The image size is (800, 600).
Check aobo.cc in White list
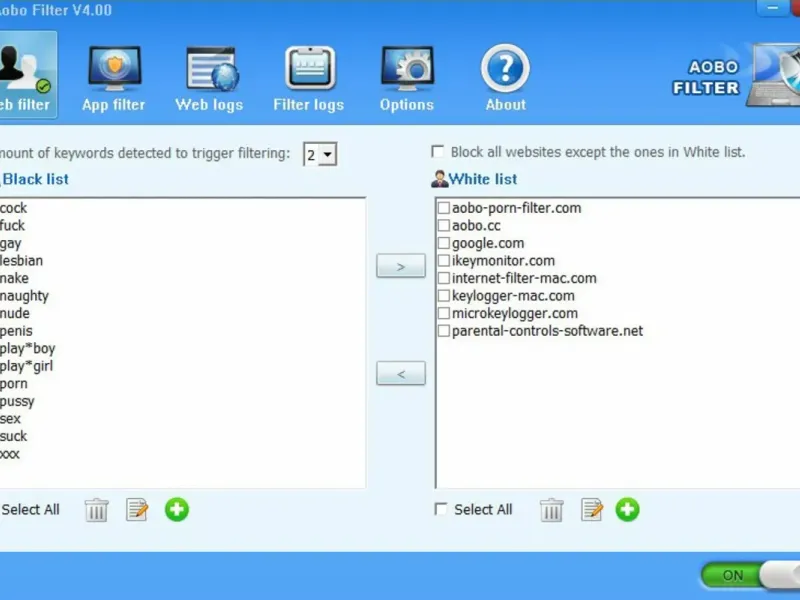pyautogui.click(x=444, y=226)
